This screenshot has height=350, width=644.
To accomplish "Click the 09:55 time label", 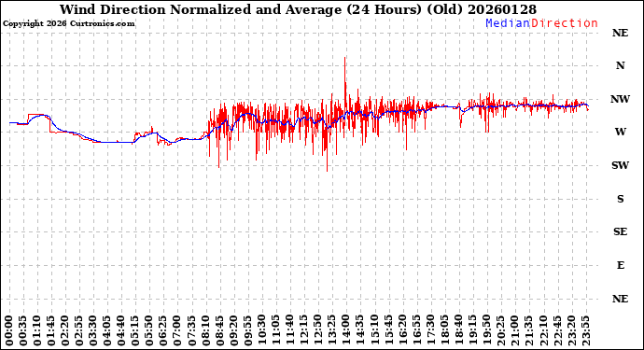I will [x=248, y=330].
